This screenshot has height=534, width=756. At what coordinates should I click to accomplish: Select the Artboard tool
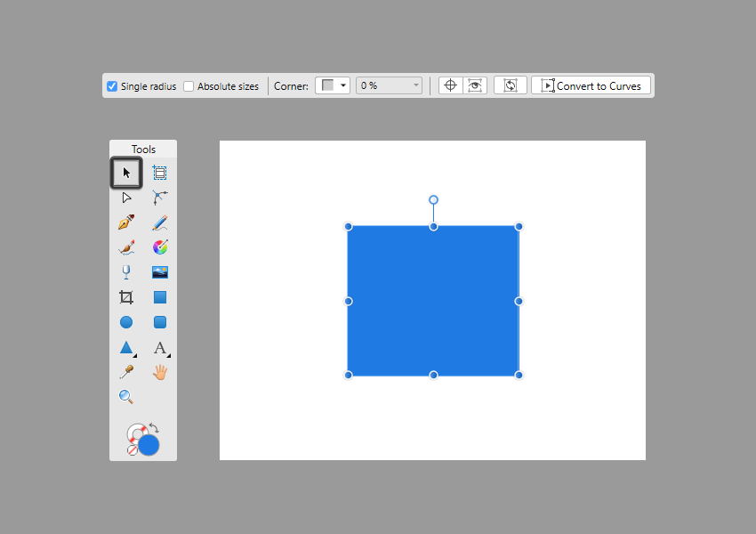(160, 173)
